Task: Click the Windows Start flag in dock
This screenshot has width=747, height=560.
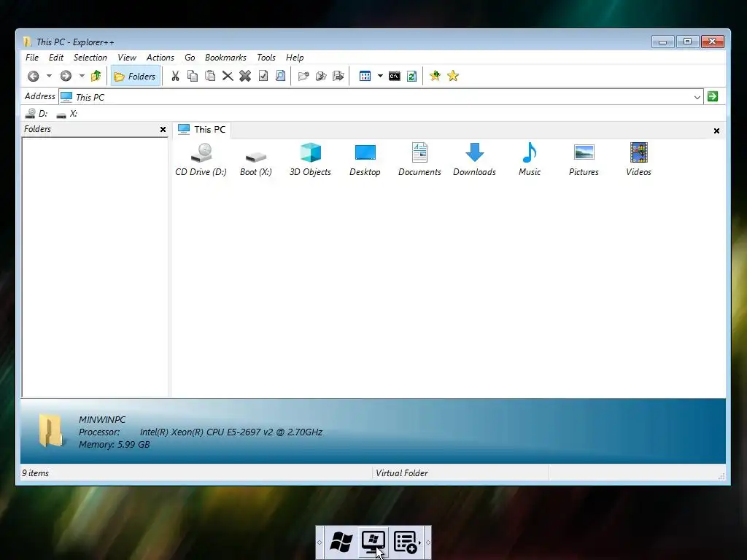Action: pos(341,542)
